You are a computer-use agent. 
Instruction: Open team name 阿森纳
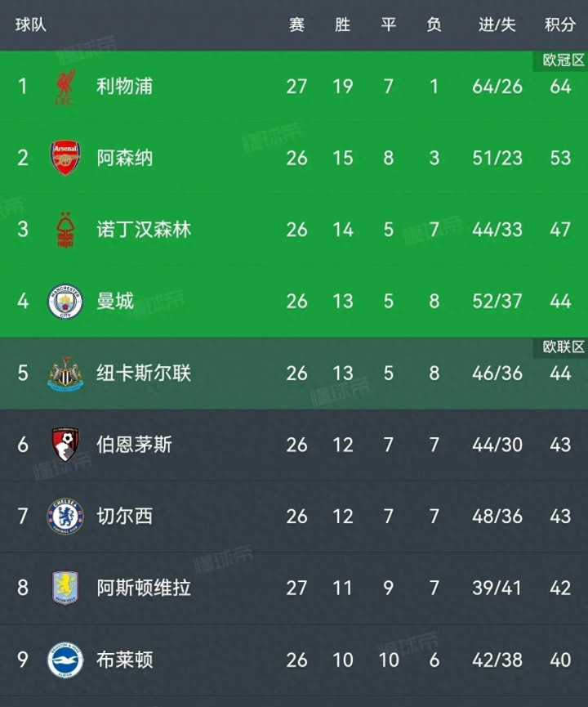[125, 158]
